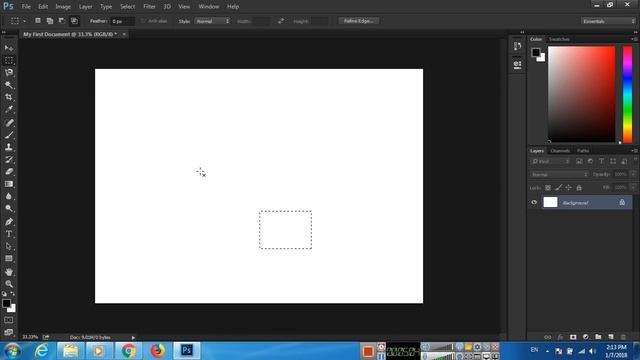Select the Clone Stamp tool
Screen dimensions: 640x360
9,147
